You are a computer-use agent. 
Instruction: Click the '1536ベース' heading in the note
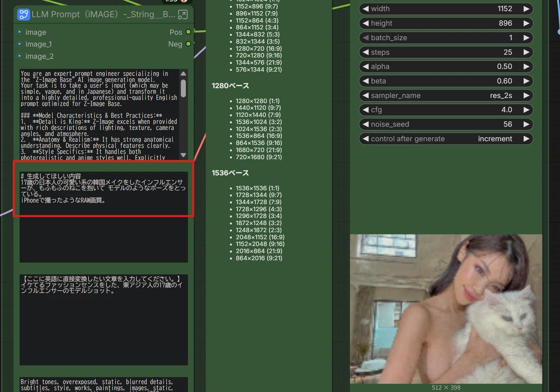231,173
